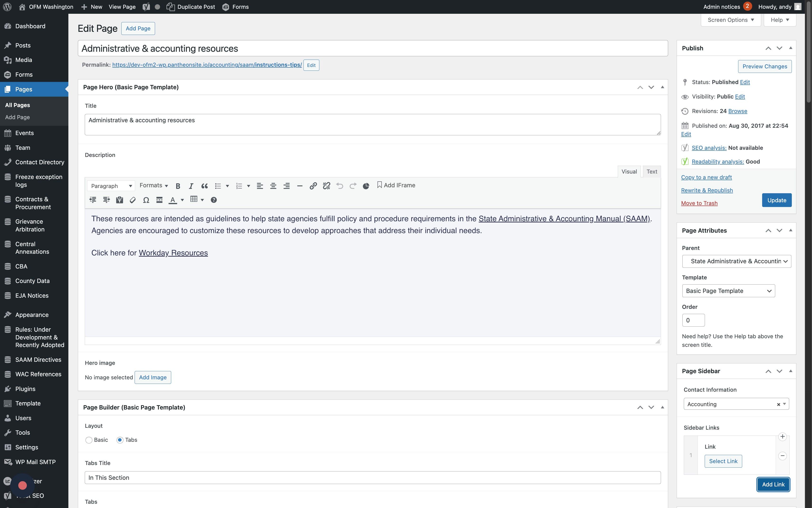Toggle bold formatting in the Description editor
Screen dimensions: 812x508
[x=178, y=186]
